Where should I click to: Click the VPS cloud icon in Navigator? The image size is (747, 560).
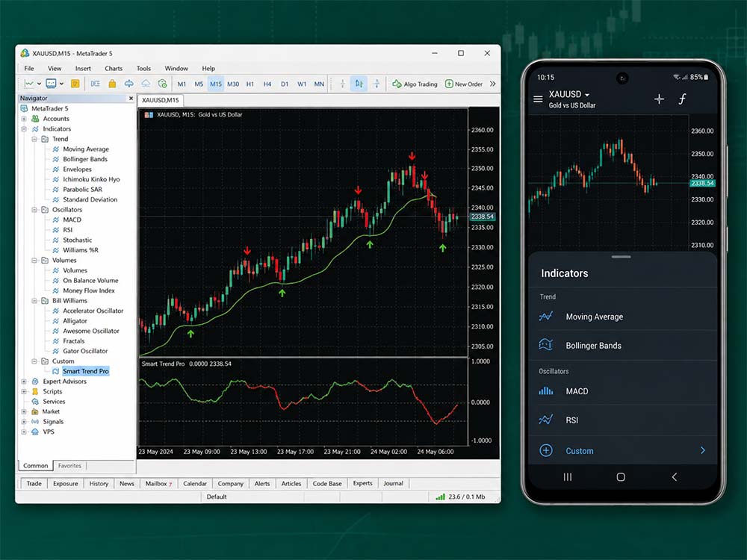(x=35, y=432)
